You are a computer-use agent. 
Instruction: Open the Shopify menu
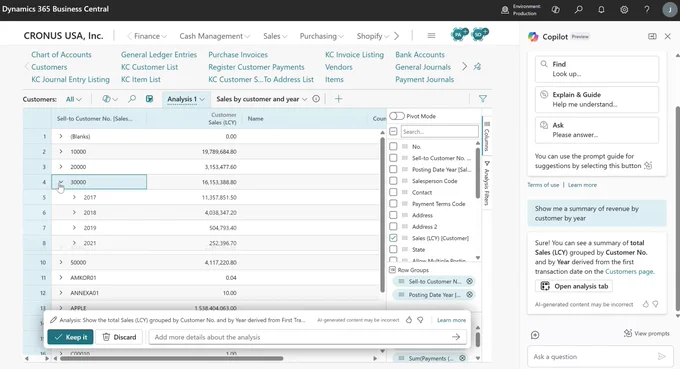(373, 36)
